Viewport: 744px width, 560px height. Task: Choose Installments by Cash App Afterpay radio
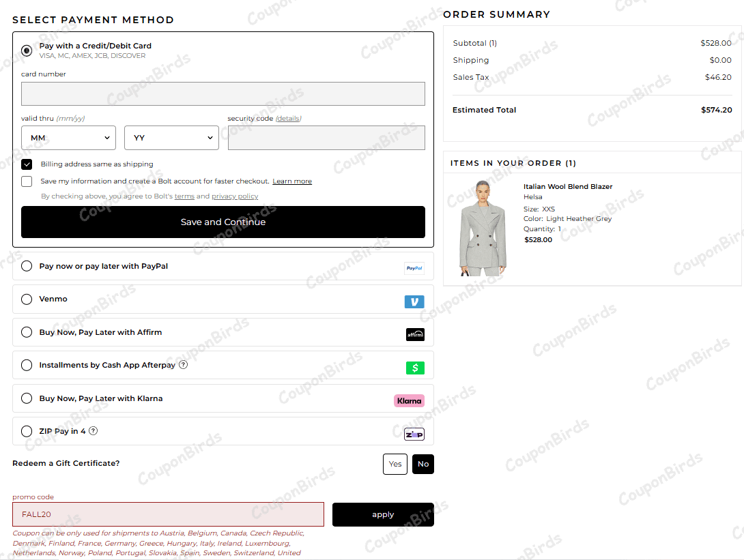click(27, 365)
